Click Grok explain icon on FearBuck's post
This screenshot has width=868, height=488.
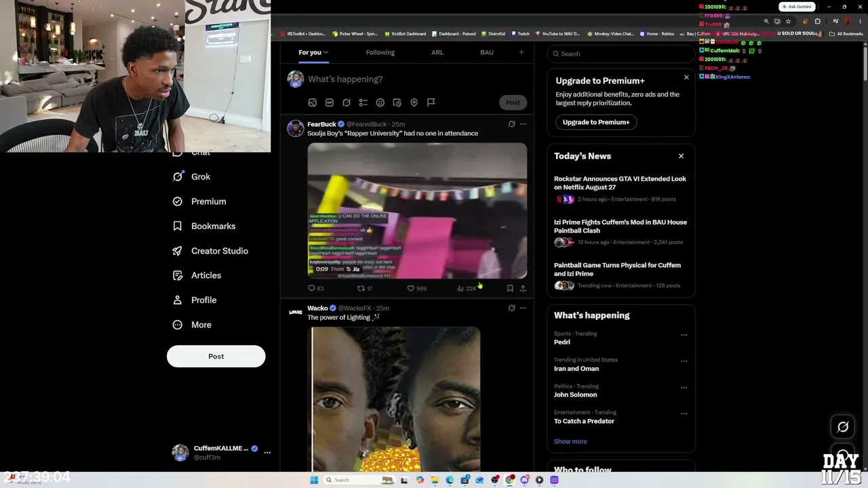512,124
